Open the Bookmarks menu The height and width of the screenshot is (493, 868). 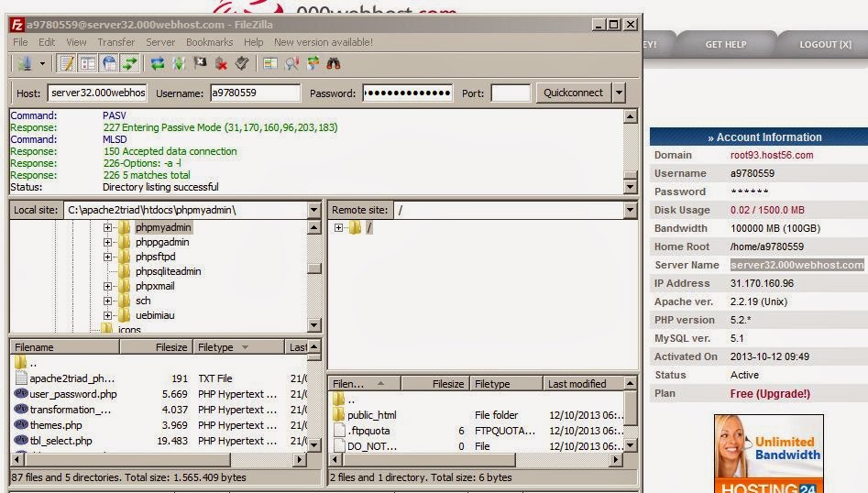tap(209, 42)
